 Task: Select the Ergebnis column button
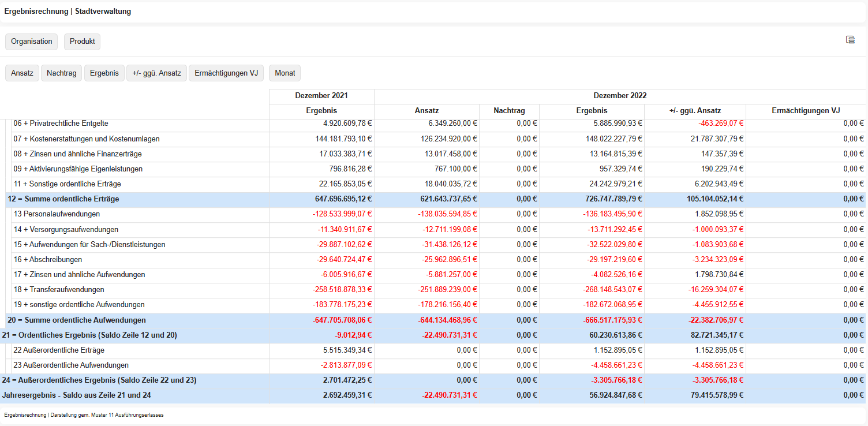click(x=104, y=73)
